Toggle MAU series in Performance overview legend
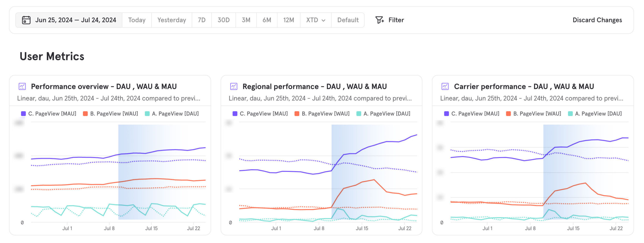 click(52, 114)
